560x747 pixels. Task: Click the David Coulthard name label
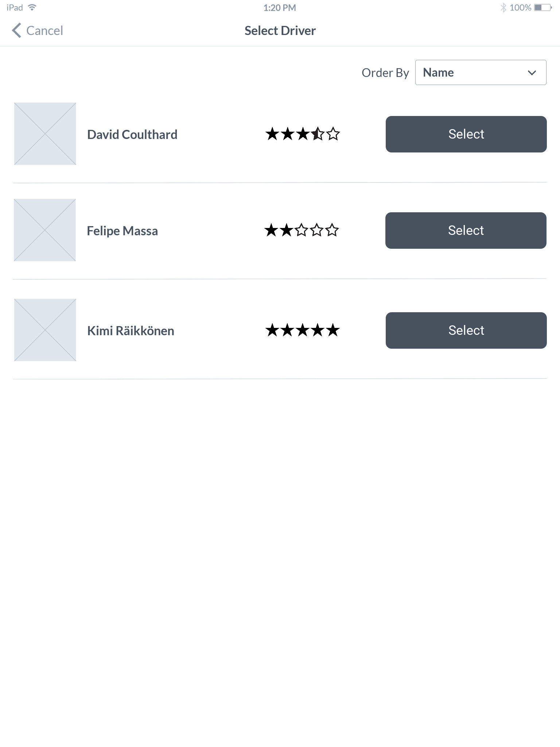(x=132, y=135)
